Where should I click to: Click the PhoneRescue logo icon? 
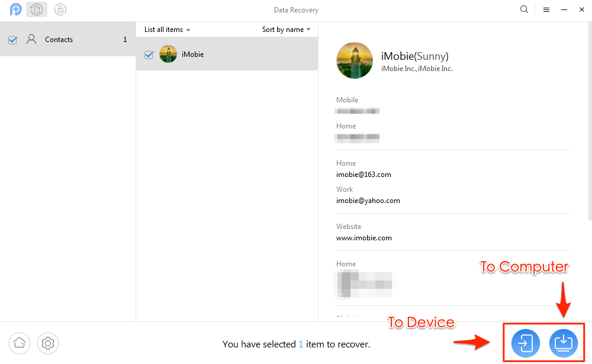(15, 9)
